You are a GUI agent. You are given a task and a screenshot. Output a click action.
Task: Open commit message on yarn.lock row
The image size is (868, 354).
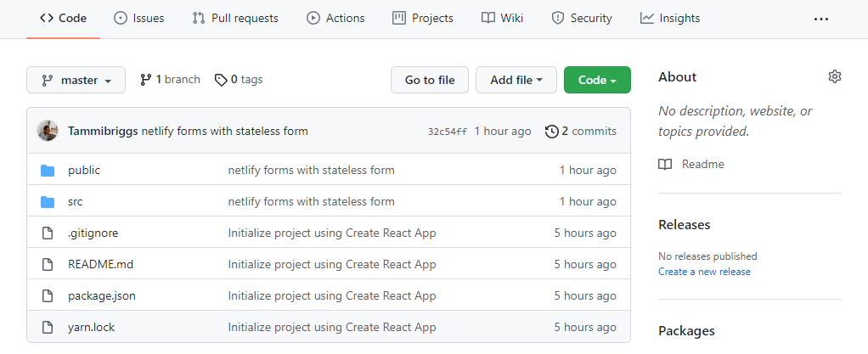(x=332, y=328)
